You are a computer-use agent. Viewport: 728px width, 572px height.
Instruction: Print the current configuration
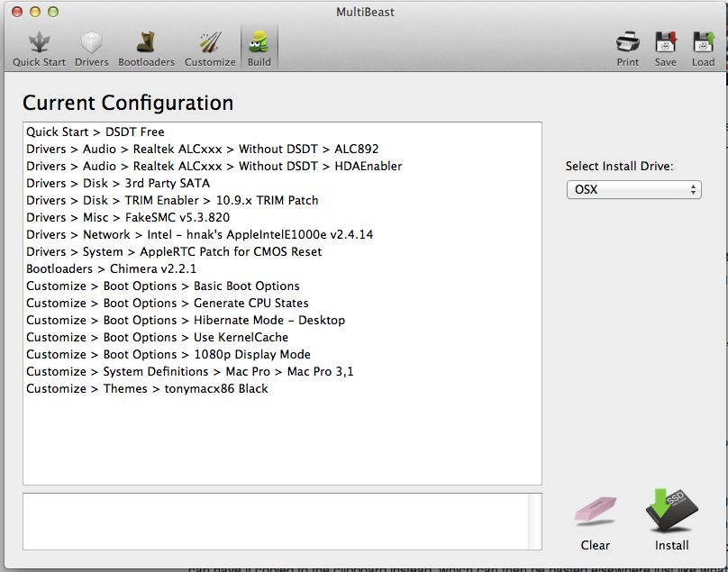pyautogui.click(x=628, y=49)
